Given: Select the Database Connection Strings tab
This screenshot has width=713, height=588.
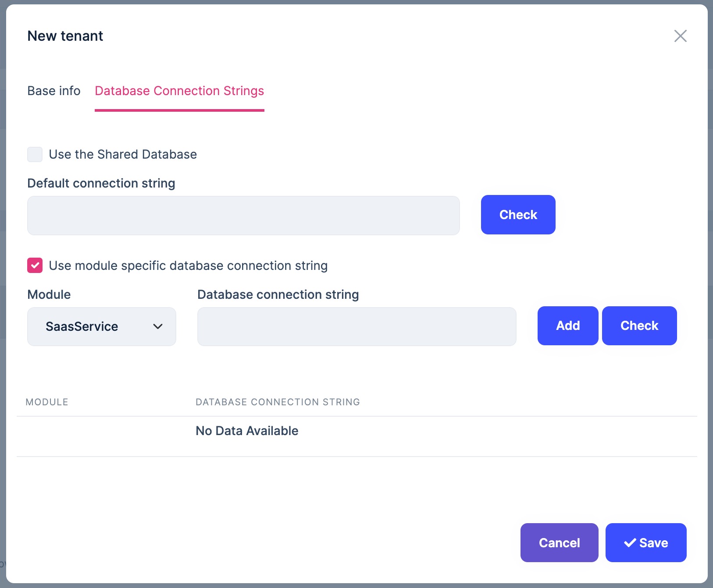Looking at the screenshot, I should tap(179, 91).
